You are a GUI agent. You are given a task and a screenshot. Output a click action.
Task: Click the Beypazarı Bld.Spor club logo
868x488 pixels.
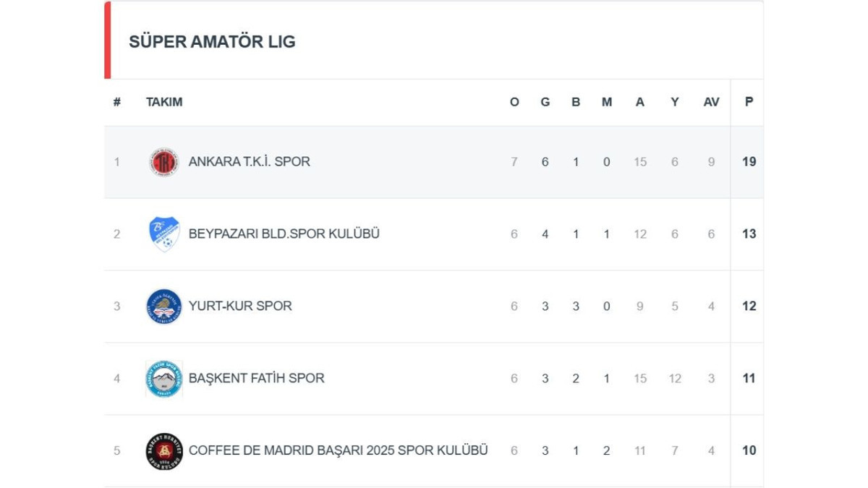(164, 234)
